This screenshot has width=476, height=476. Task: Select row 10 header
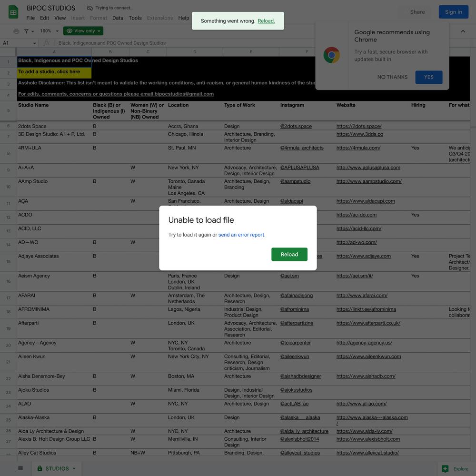tap(8, 187)
